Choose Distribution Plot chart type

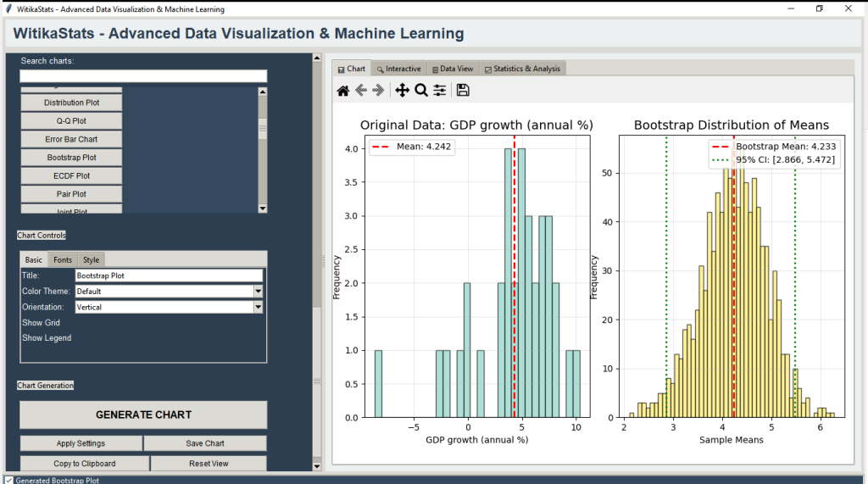(x=71, y=103)
